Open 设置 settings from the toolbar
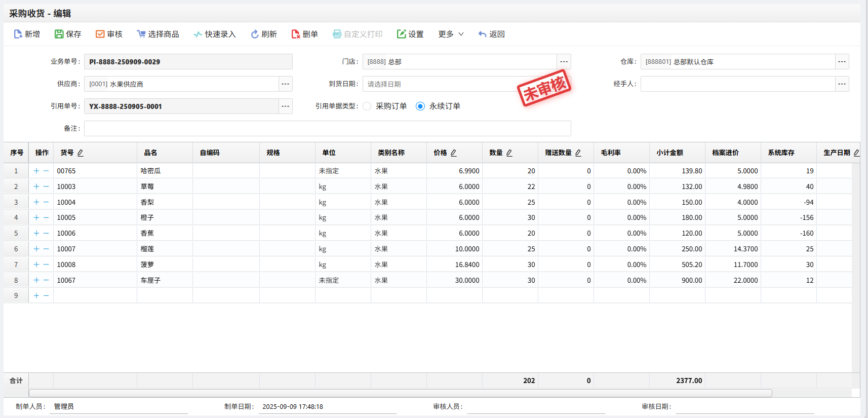 coord(402,34)
